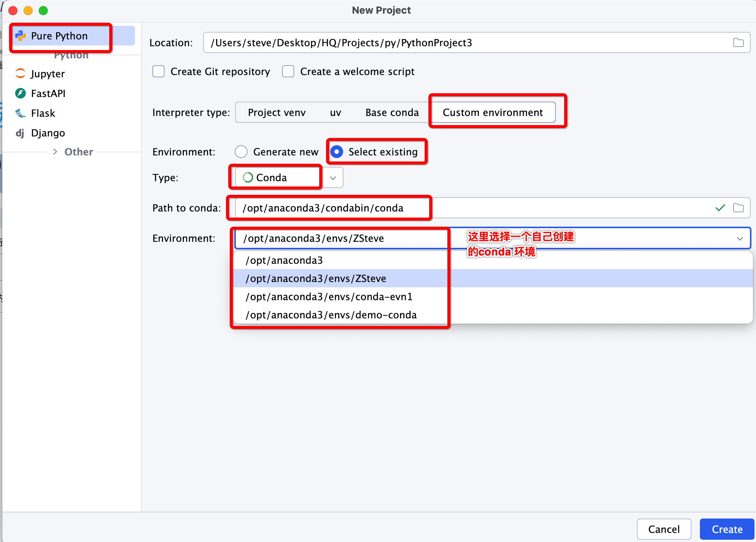The height and width of the screenshot is (542, 756).
Task: Select the Pure Python project type
Action: coord(60,36)
